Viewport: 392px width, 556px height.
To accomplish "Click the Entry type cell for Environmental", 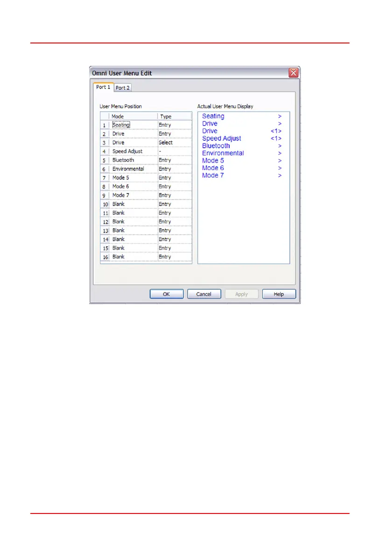I will pos(175,169).
